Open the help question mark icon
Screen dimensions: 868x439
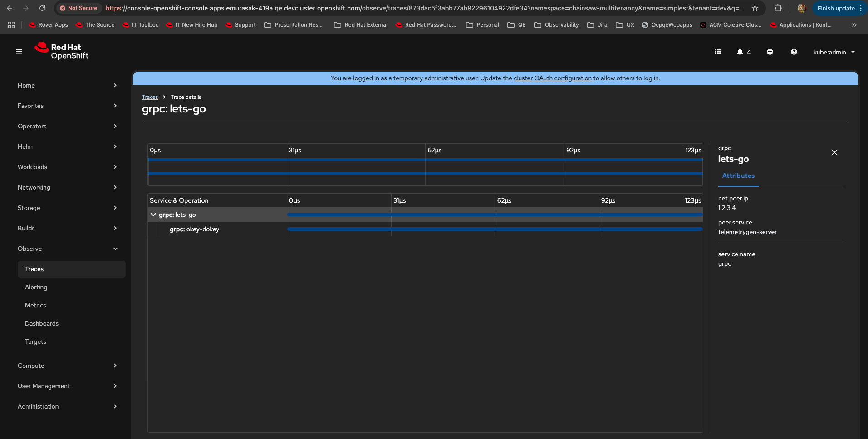coord(794,52)
